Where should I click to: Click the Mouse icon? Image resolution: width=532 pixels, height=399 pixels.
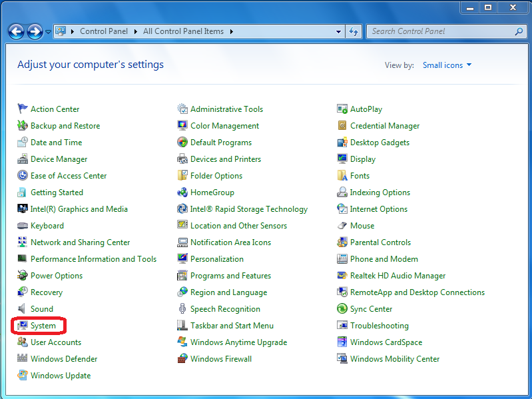[342, 226]
